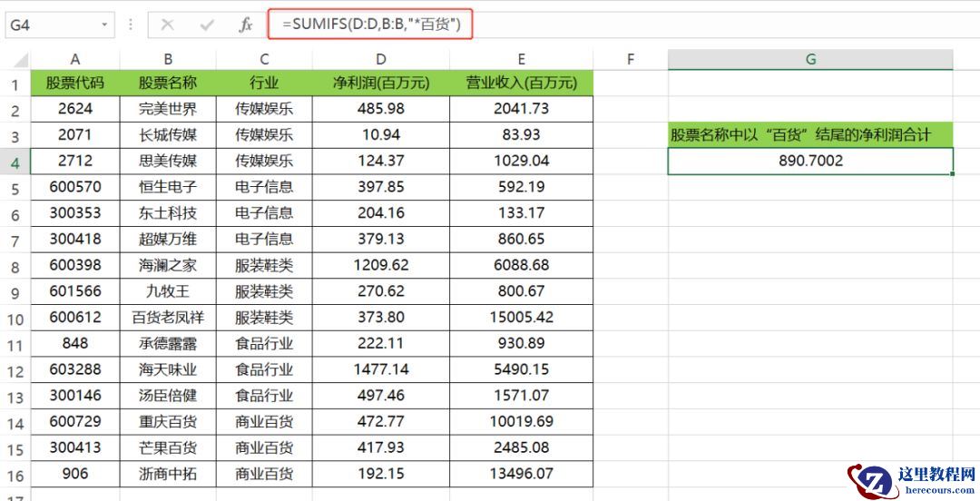The width and height of the screenshot is (980, 501).
Task: Click into the formula bar SUMIFS formula
Action: [371, 25]
